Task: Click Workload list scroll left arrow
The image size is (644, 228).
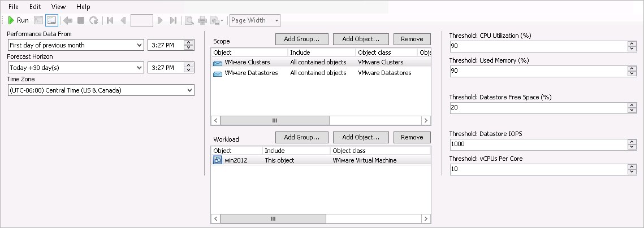Action: tap(215, 218)
